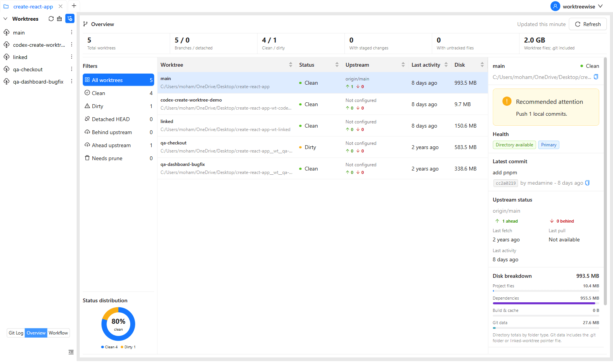This screenshot has width=613, height=364.
Task: Collapse the Worktrees section chevron
Action: pyautogui.click(x=5, y=19)
